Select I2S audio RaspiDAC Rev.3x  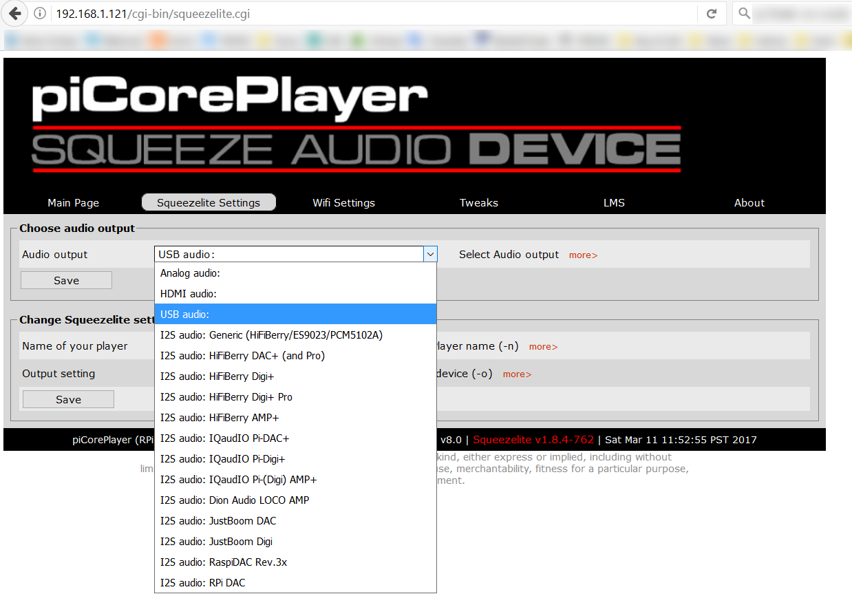(295, 562)
